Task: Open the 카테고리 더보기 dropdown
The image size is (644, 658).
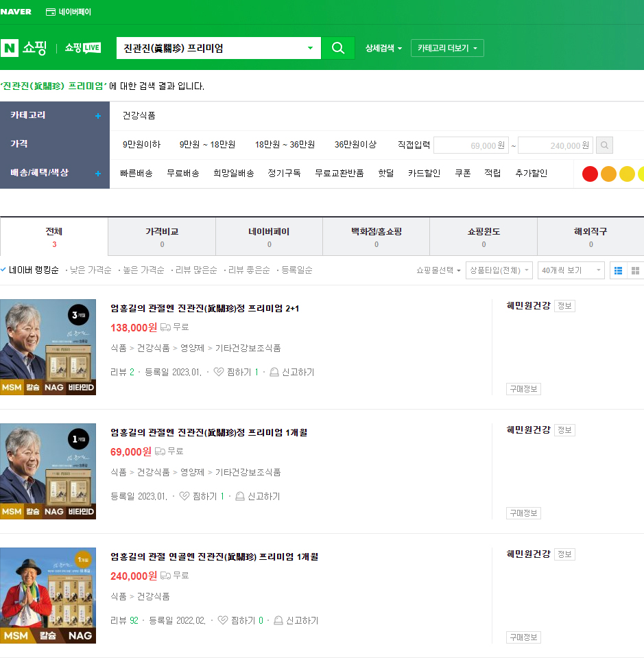Action: [447, 48]
